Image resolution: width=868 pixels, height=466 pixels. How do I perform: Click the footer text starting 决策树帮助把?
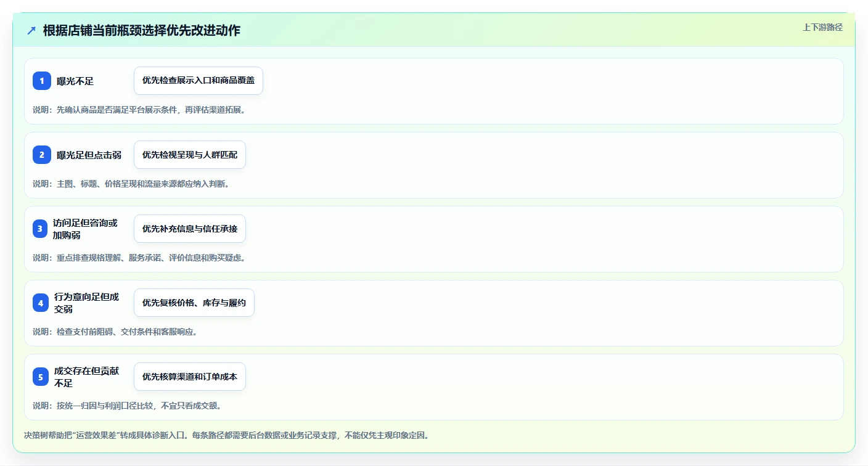coord(226,435)
